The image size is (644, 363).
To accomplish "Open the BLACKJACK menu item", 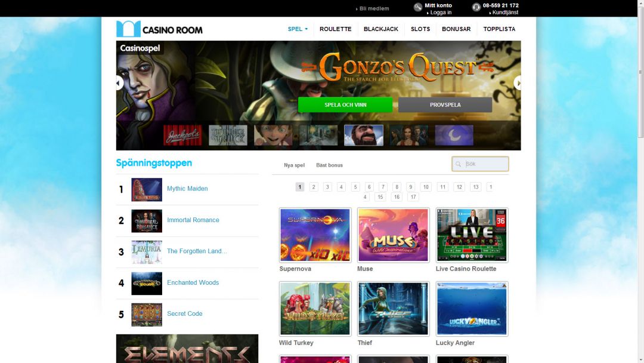I will point(380,29).
